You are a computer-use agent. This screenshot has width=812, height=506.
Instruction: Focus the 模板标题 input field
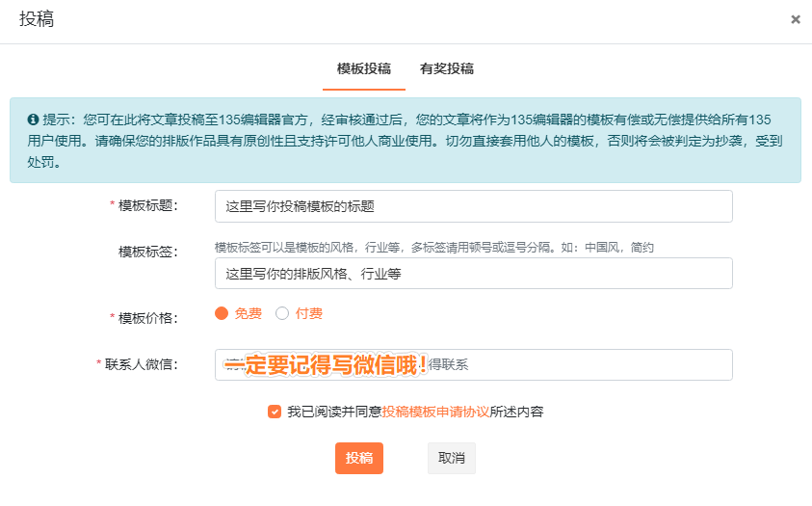[x=473, y=206]
